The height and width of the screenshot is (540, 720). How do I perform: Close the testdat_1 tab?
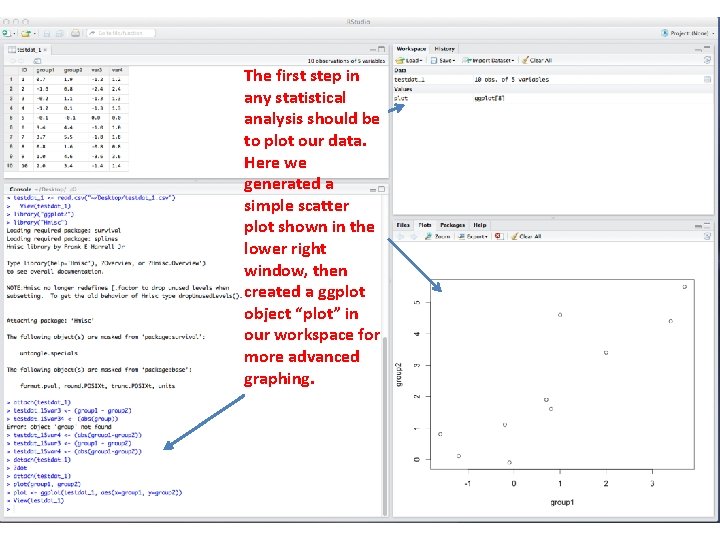pos(45,50)
